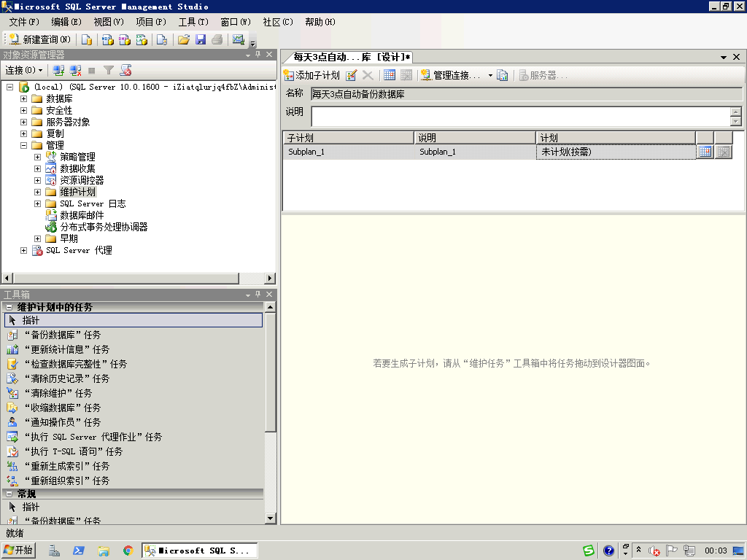Click the Analysis Services XMLA Query icon
Screen dimensions: 747x560
point(142,39)
